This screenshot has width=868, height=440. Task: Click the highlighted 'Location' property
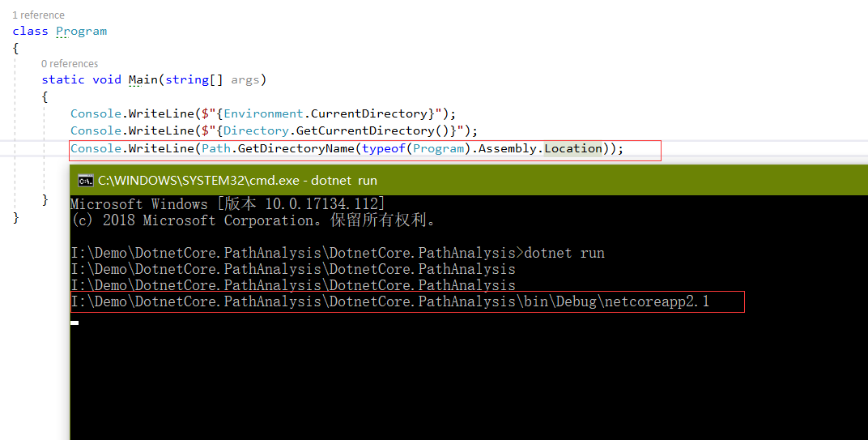click(573, 148)
